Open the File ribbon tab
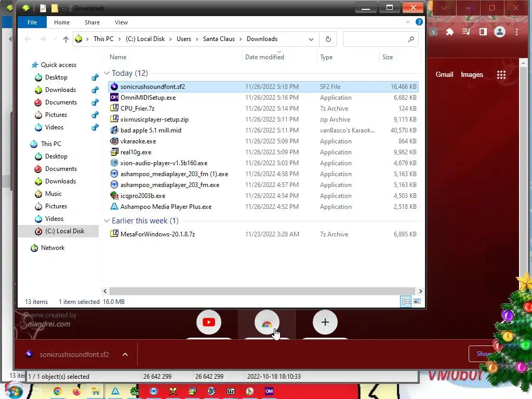Image resolution: width=532 pixels, height=399 pixels. (32, 22)
